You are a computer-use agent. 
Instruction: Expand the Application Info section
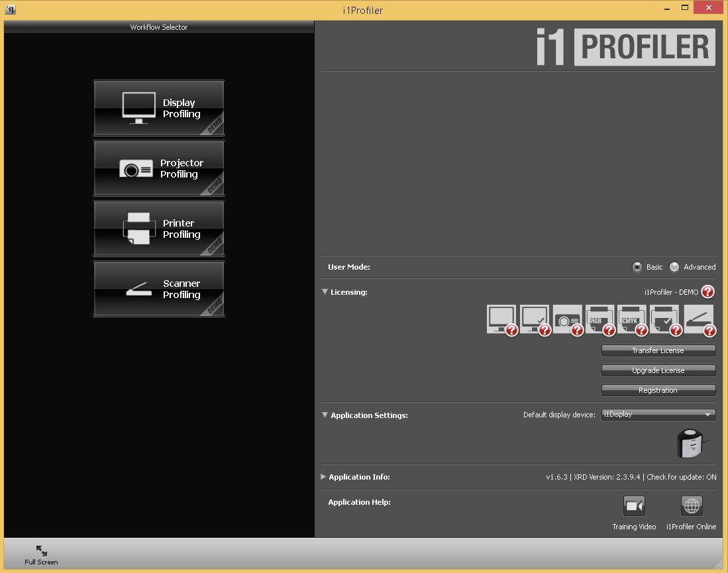[x=324, y=477]
